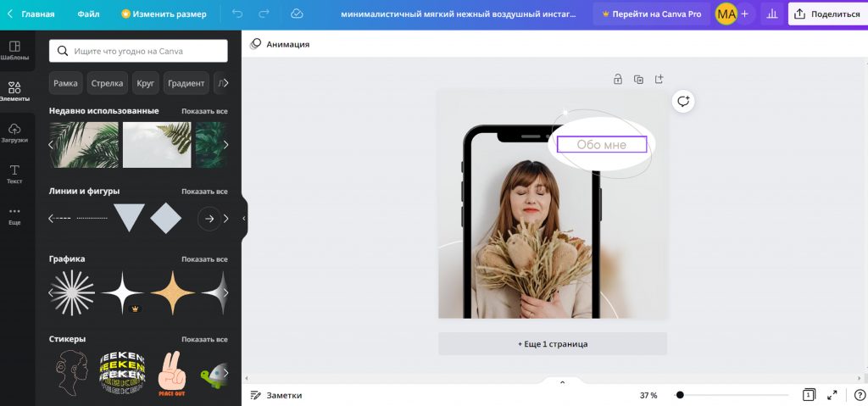
Task: Show all Графика items
Action: click(x=204, y=259)
